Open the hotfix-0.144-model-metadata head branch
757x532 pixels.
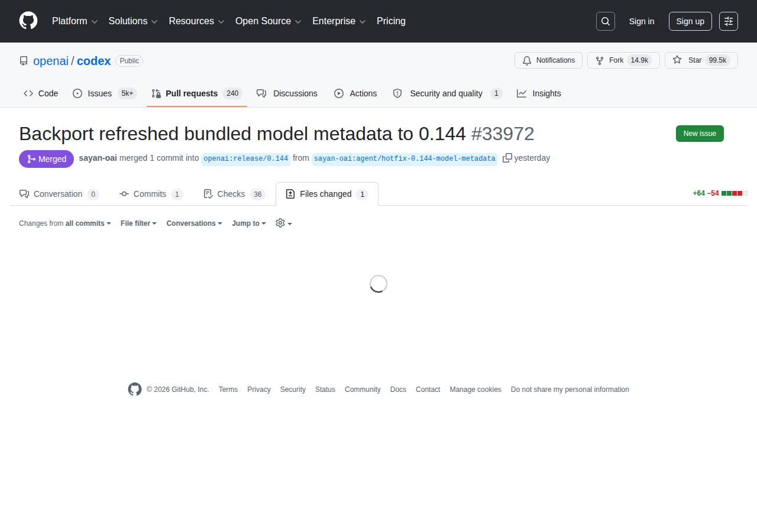(405, 158)
